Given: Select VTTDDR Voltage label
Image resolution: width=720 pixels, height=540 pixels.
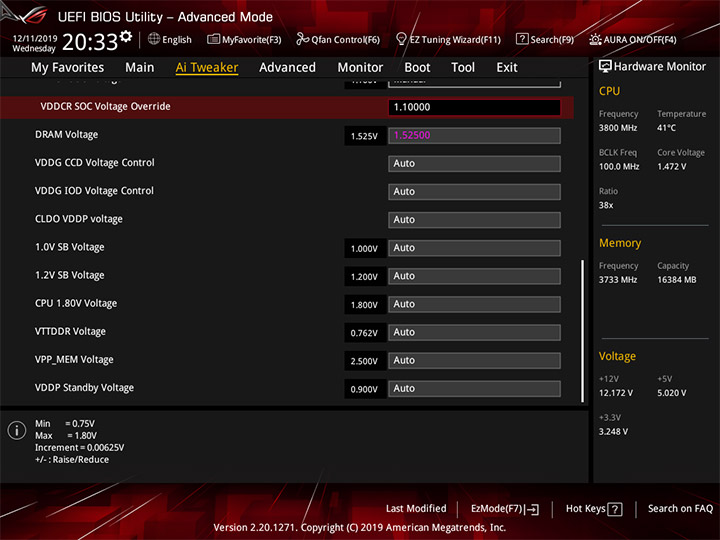Looking at the screenshot, I should point(70,331).
